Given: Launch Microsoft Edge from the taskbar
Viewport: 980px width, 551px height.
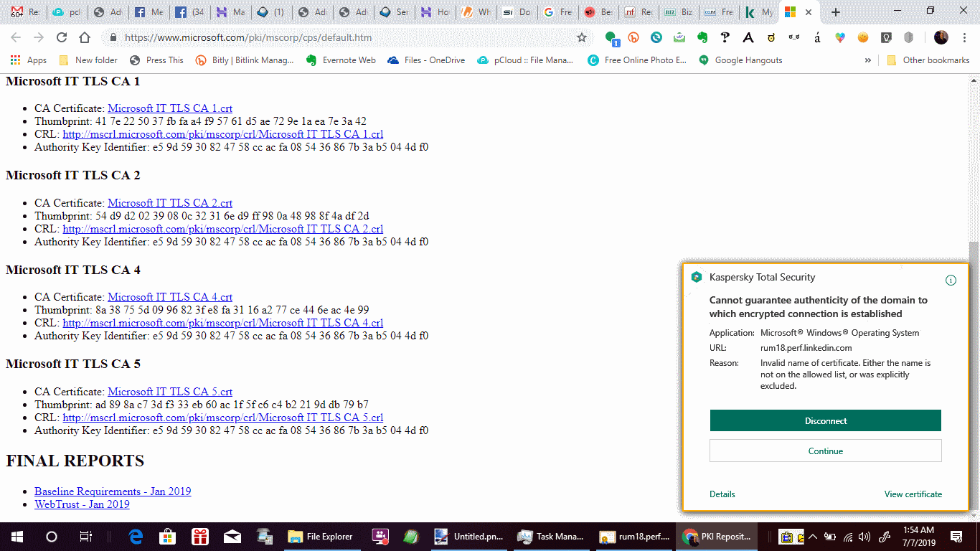Looking at the screenshot, I should 136,537.
